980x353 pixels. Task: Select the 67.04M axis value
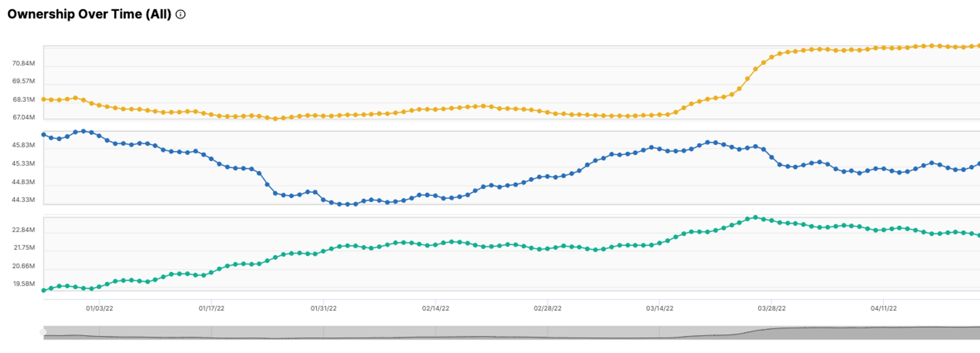click(24, 117)
